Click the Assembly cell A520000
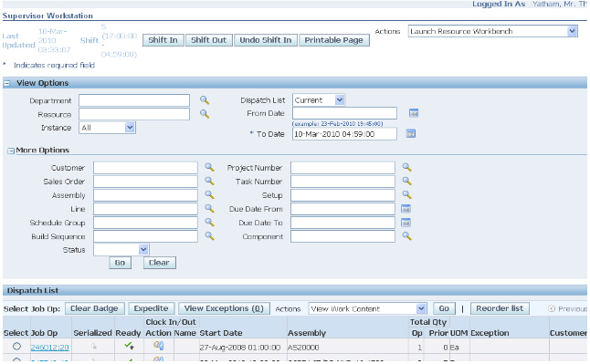This screenshot has width=590, height=364. (x=303, y=348)
